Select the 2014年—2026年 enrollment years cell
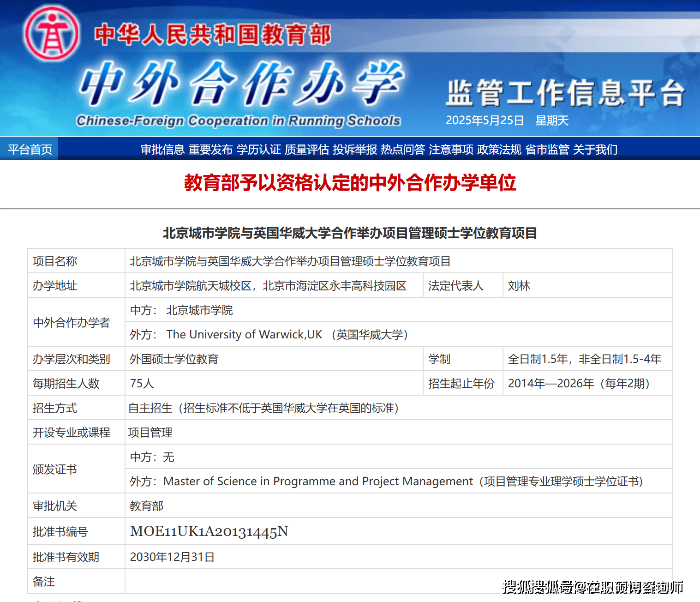700x602 pixels. [587, 384]
